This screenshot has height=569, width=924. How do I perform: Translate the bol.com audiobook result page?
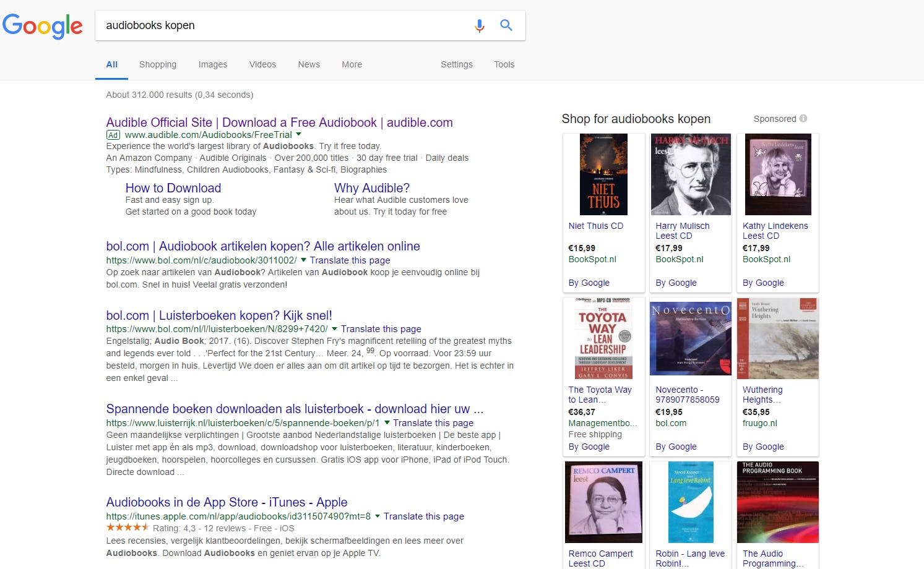click(x=350, y=260)
